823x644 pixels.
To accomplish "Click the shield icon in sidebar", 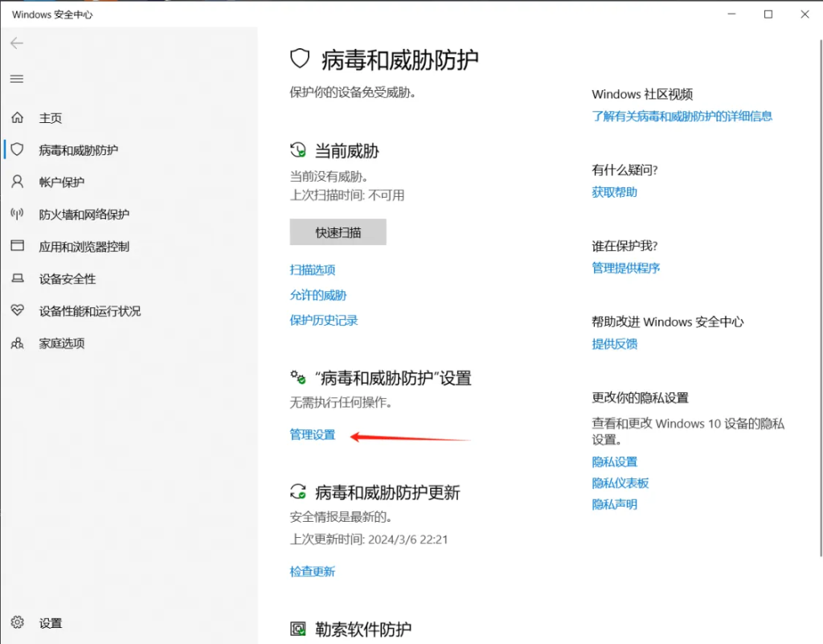I will click(x=18, y=150).
